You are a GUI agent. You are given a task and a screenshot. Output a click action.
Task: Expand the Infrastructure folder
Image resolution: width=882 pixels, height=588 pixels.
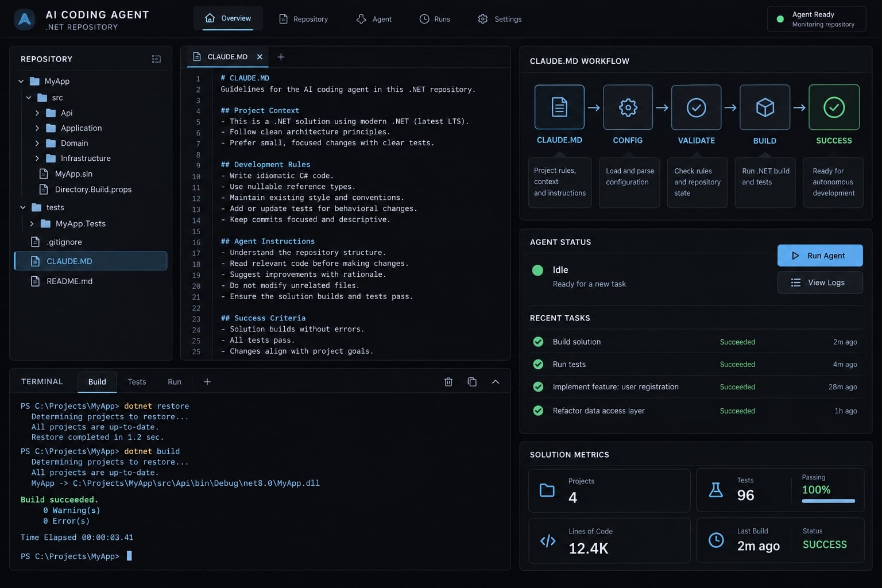pyautogui.click(x=37, y=158)
